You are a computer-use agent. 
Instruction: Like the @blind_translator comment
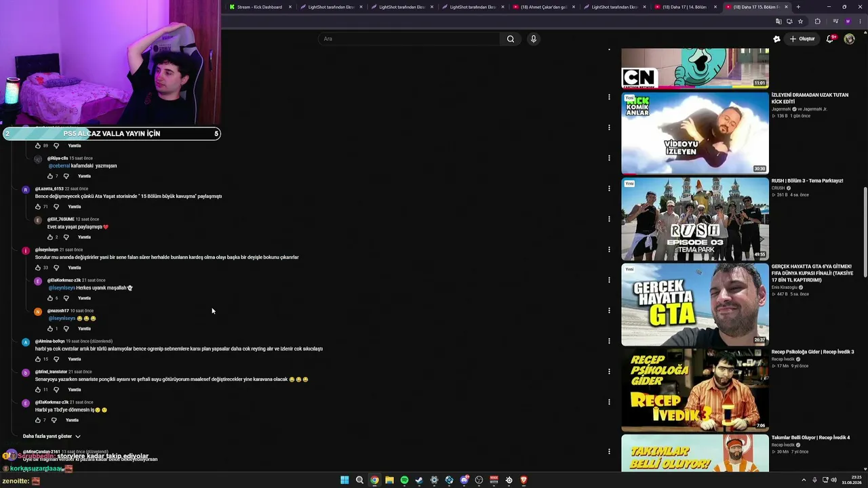(38, 390)
